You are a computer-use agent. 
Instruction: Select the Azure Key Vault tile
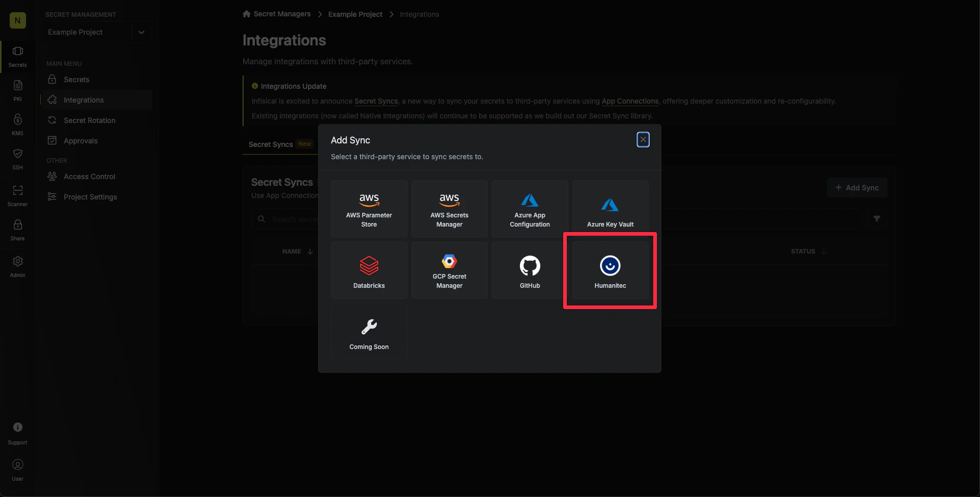(610, 209)
